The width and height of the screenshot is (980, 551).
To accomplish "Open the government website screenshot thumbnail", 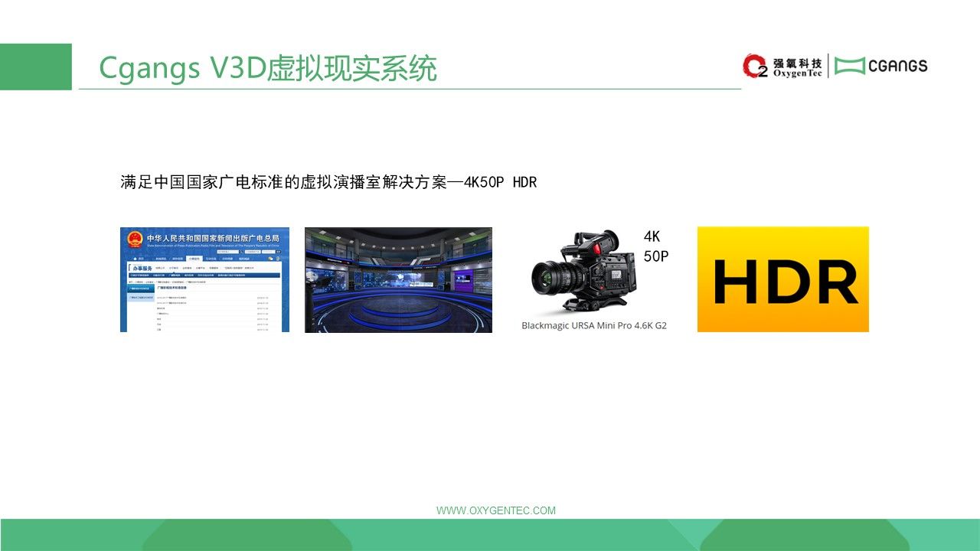I will (x=204, y=279).
